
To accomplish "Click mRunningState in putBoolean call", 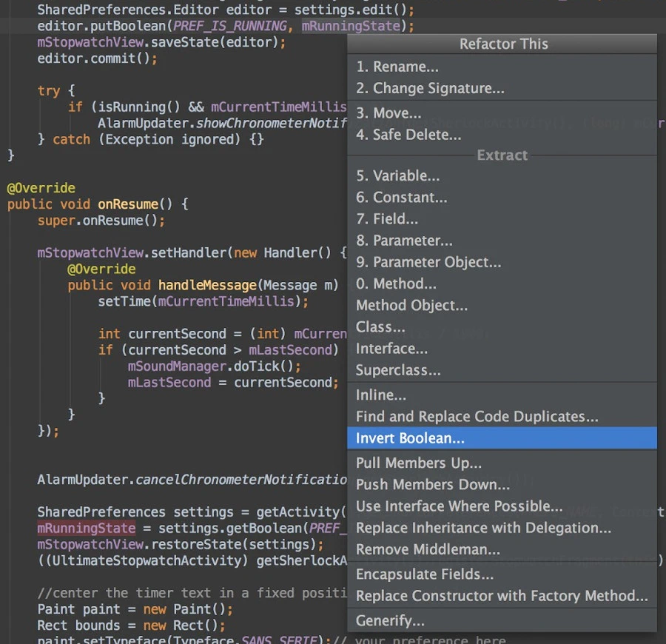I will pos(351,26).
